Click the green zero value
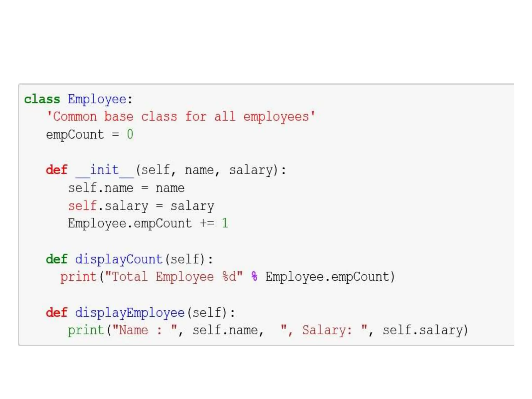The image size is (532, 399). (130, 135)
